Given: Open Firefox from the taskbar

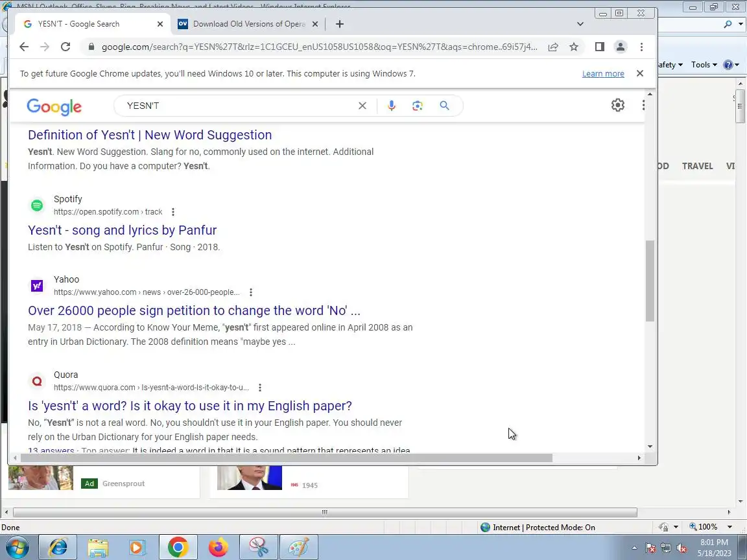Looking at the screenshot, I should (x=218, y=547).
